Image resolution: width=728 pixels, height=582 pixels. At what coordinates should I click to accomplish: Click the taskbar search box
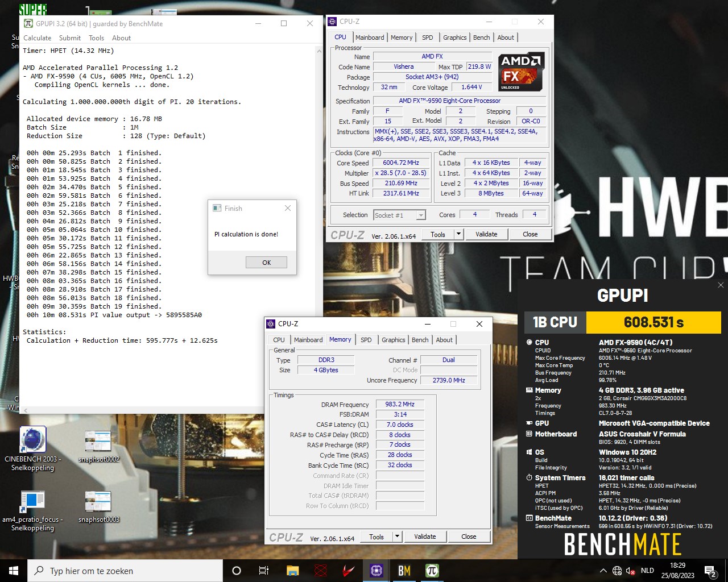pos(125,571)
